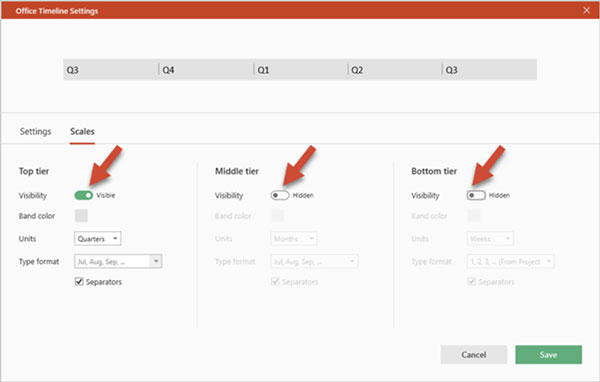600x382 pixels.
Task: Enable Bottom tier visibility switch
Action: tap(476, 195)
